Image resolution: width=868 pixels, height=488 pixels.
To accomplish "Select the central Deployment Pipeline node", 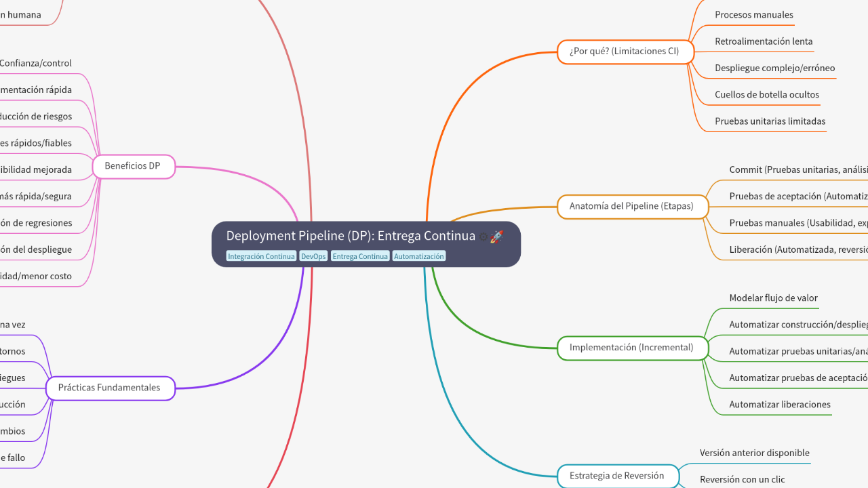I will (x=366, y=244).
